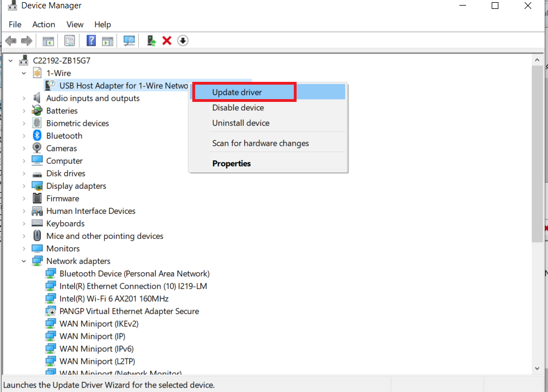Viewport: 548px width, 392px height.
Task: Expand the Audio inputs and outputs node
Action: (24, 99)
